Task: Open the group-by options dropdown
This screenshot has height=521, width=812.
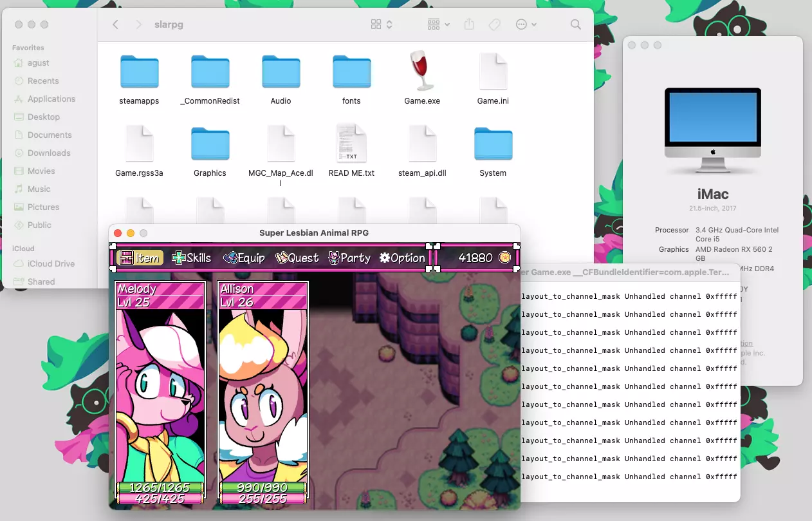Action: 439,24
